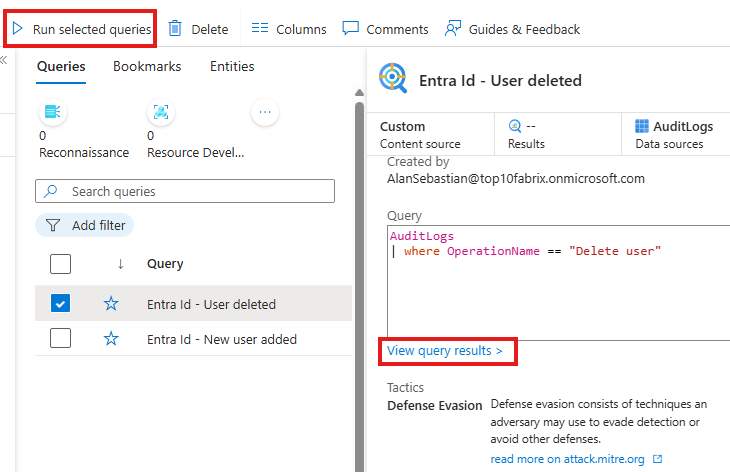The height and width of the screenshot is (472, 730).
Task: Click Custom content source
Action: (420, 135)
